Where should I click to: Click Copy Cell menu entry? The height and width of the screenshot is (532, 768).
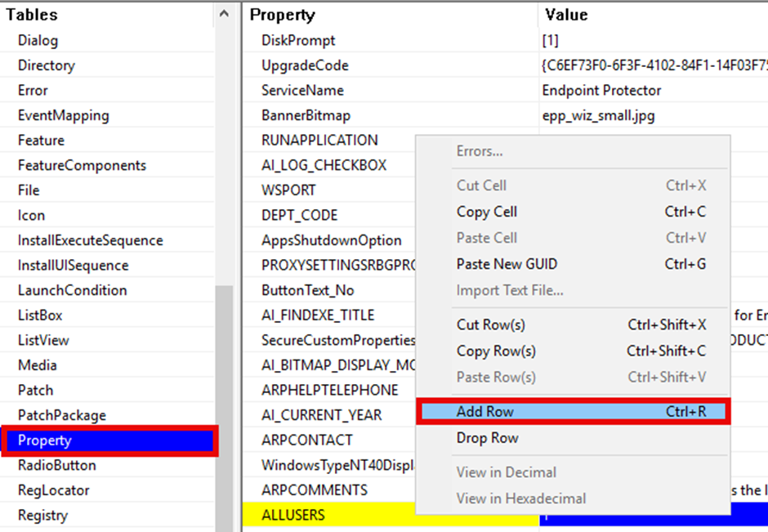tap(487, 212)
